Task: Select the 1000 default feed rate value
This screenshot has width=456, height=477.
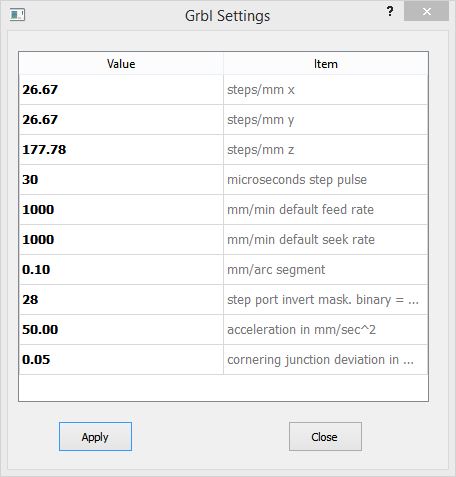Action: pyautogui.click(x=121, y=210)
